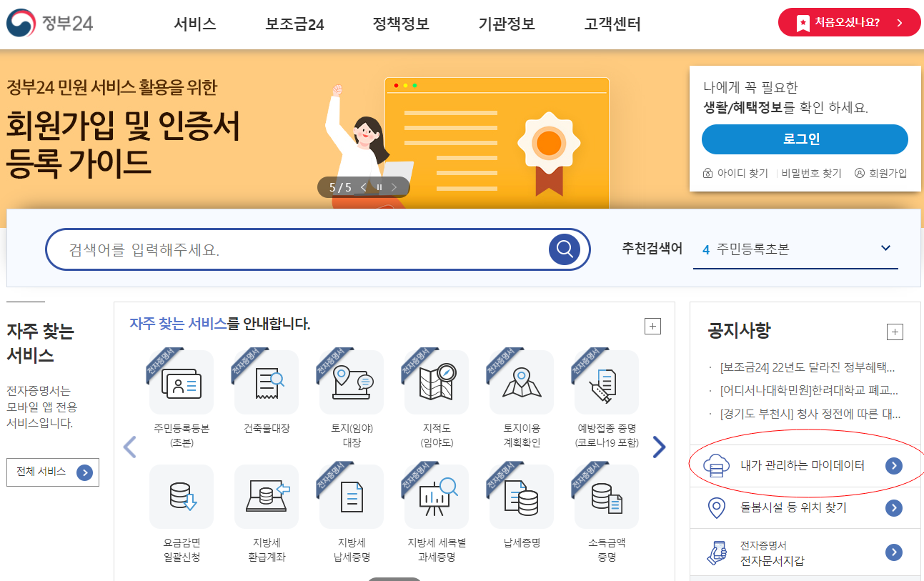Open the 토지(임야)대장 service icon
This screenshot has width=924, height=581.
pyautogui.click(x=352, y=382)
